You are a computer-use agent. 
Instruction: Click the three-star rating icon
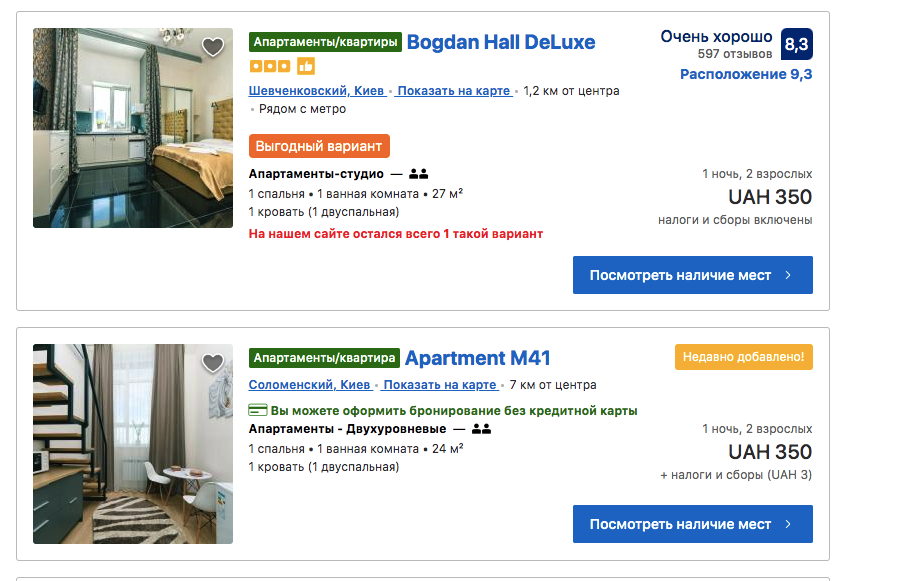(x=270, y=66)
